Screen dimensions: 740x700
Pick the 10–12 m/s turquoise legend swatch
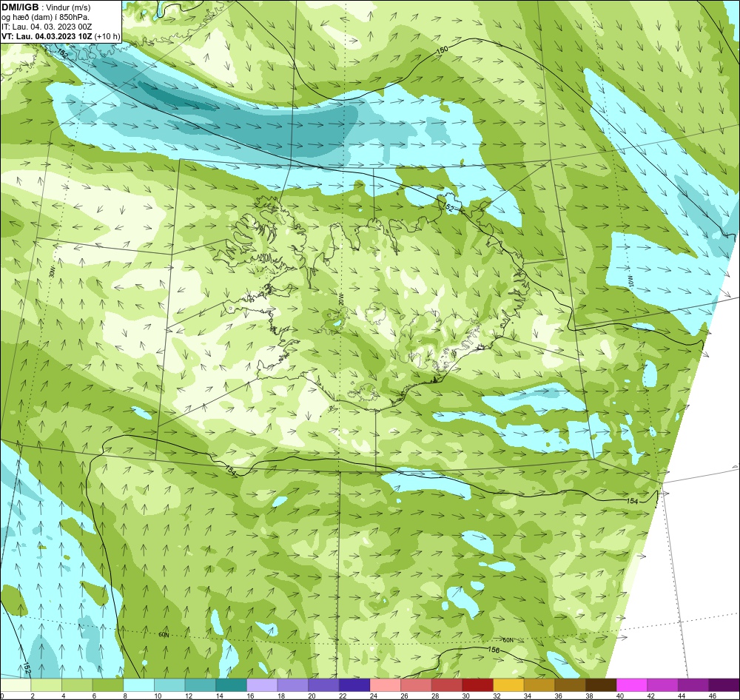tap(170, 685)
